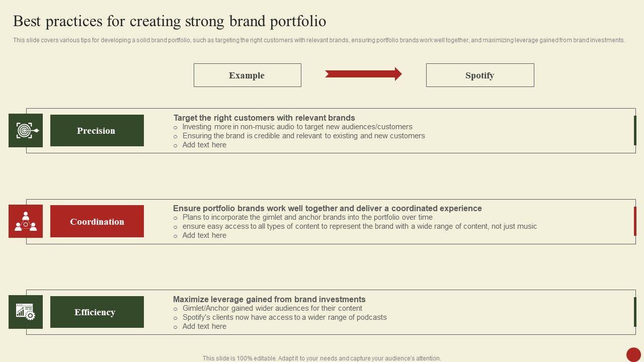Click the slide title about brand portfolio

[x=170, y=21]
